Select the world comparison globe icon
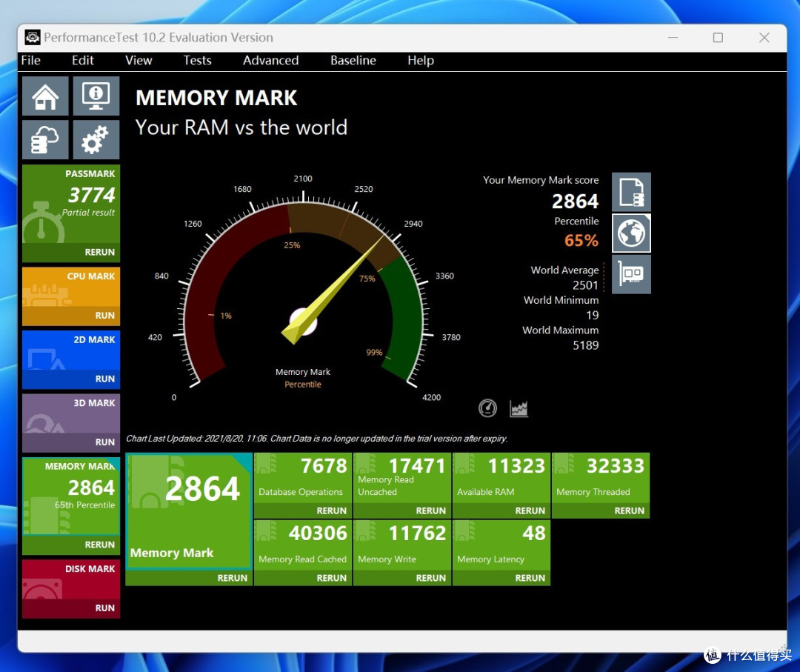This screenshot has height=672, width=800. 631,233
